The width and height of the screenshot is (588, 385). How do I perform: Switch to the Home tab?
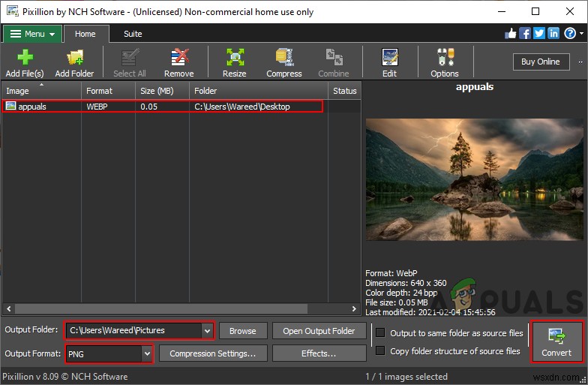pos(86,34)
